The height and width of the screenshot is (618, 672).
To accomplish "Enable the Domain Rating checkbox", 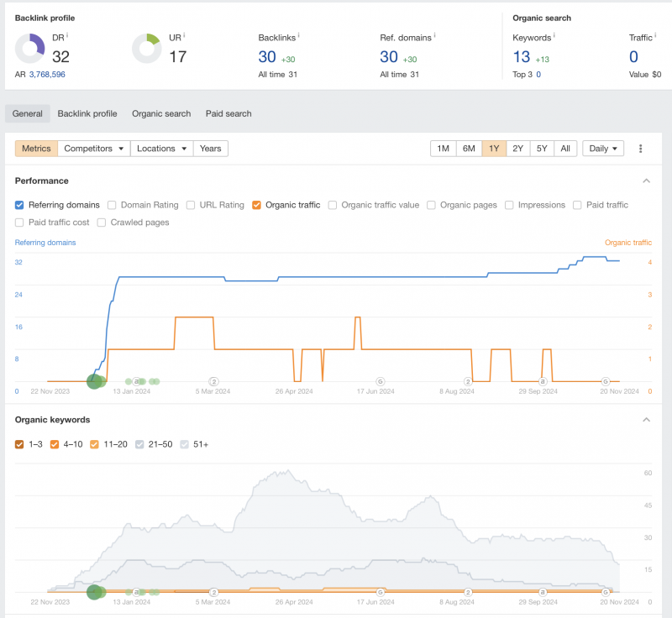I will tap(112, 205).
